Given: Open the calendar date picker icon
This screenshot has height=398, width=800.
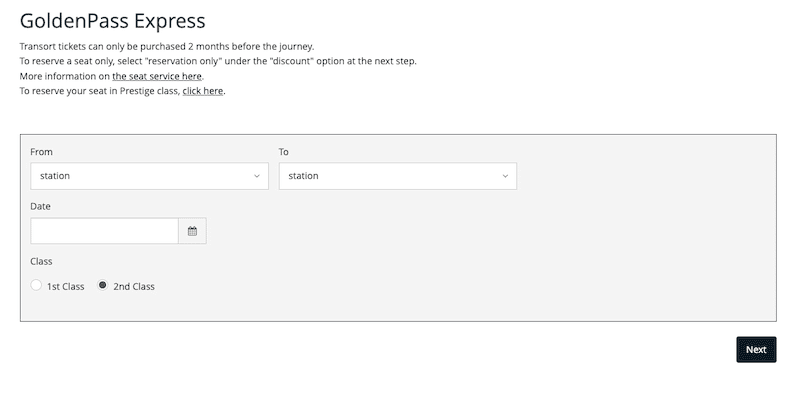Looking at the screenshot, I should (192, 231).
